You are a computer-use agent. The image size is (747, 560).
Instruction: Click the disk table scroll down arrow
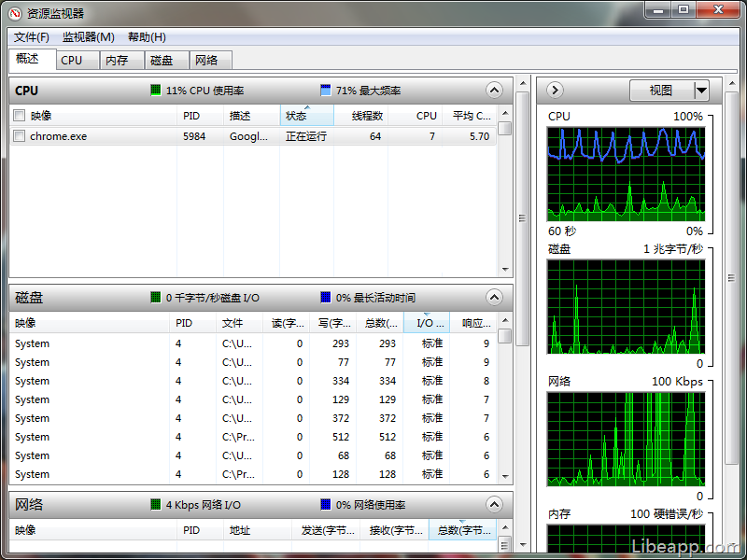[x=505, y=477]
